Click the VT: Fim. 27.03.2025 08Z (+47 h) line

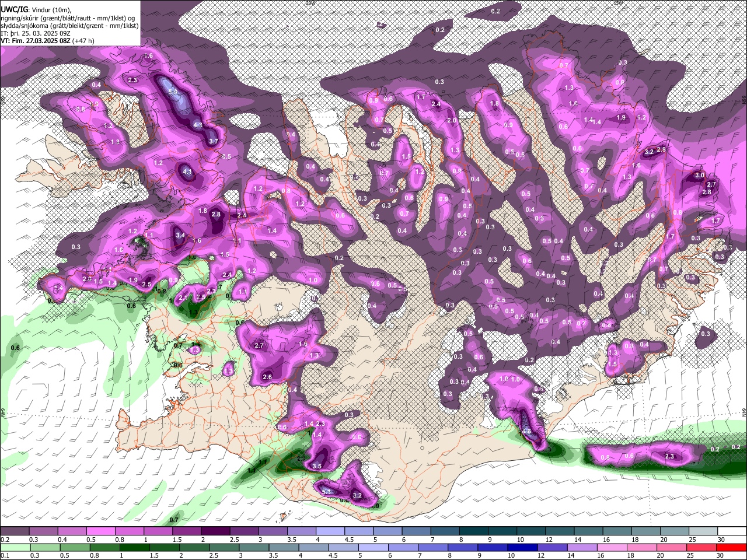47,41
